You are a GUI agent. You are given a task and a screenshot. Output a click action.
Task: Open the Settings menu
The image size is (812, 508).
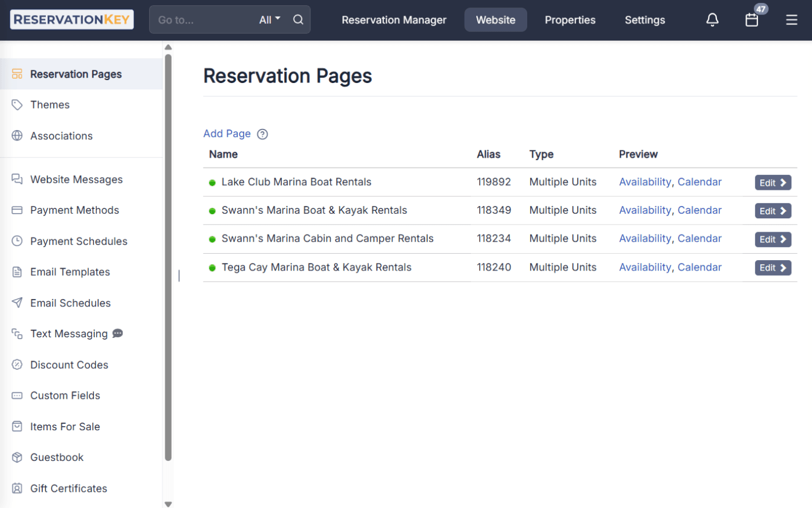[645, 20]
